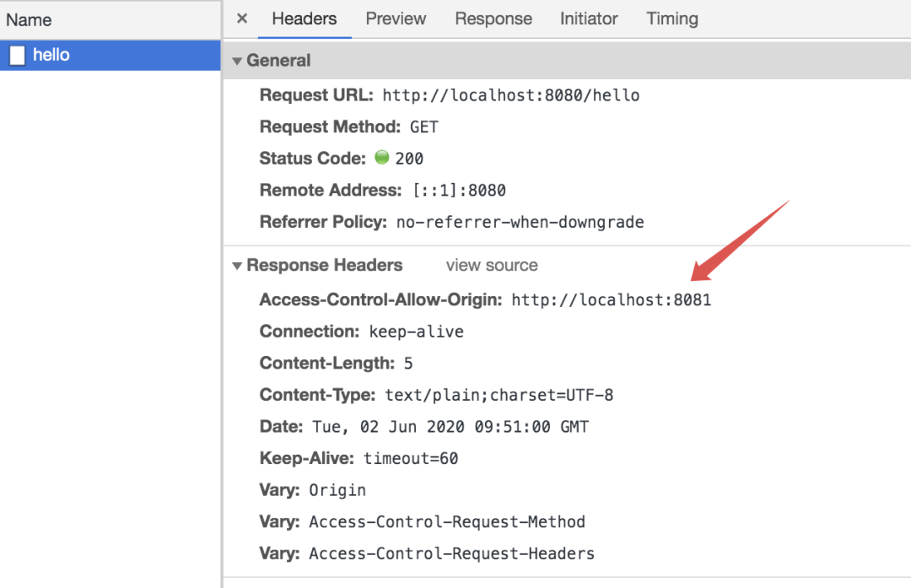The height and width of the screenshot is (588, 911).
Task: Click the Name column header
Action: pos(29,19)
